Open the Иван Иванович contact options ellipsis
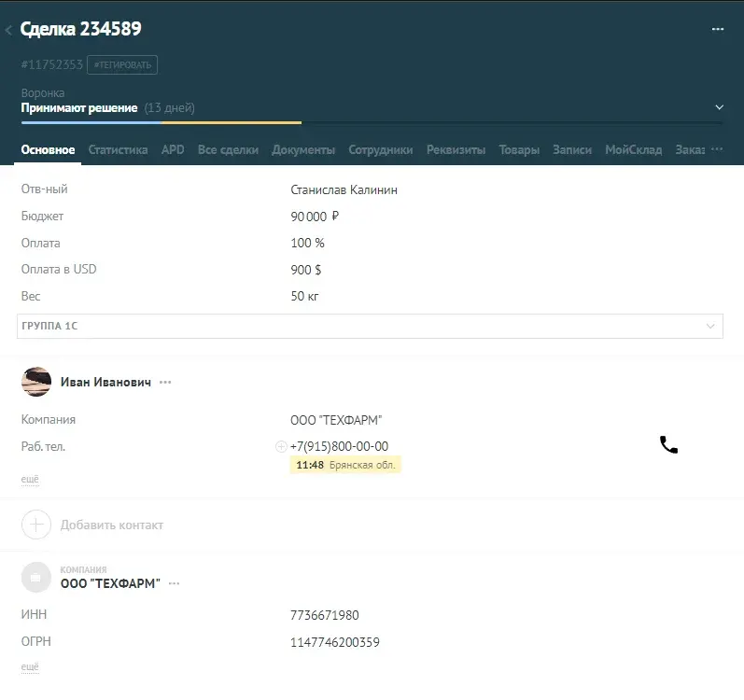 click(x=165, y=383)
